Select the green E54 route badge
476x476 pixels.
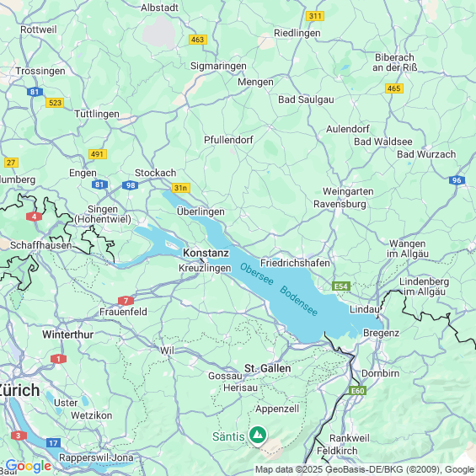tap(341, 286)
